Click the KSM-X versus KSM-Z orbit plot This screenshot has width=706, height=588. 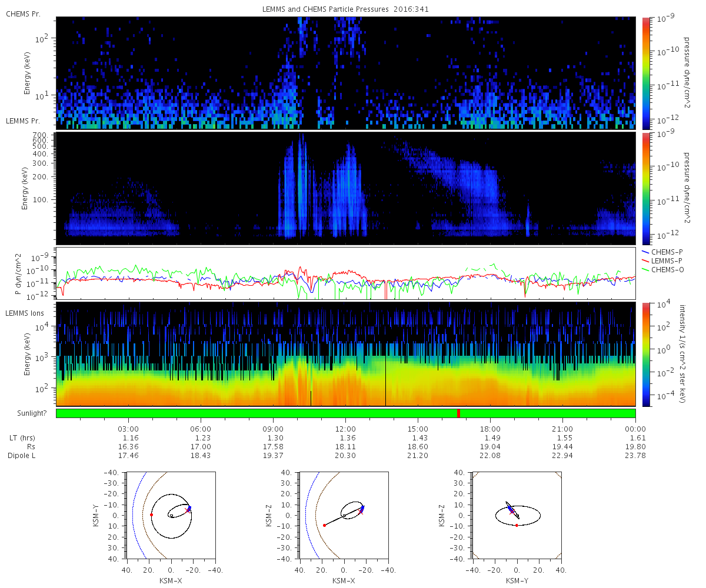tap(344, 514)
